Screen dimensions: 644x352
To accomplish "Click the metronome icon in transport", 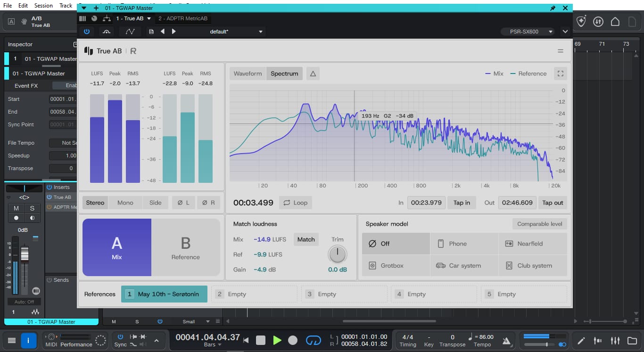I will coord(506,340).
